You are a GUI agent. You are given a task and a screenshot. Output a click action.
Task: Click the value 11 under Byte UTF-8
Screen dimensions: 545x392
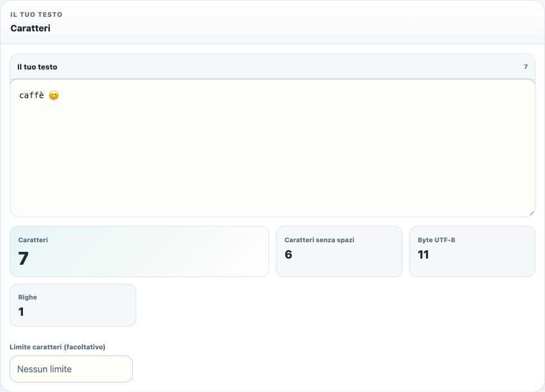point(423,255)
